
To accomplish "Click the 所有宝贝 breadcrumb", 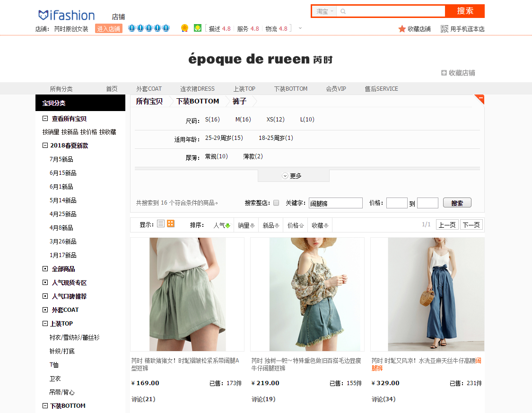I will [149, 101].
